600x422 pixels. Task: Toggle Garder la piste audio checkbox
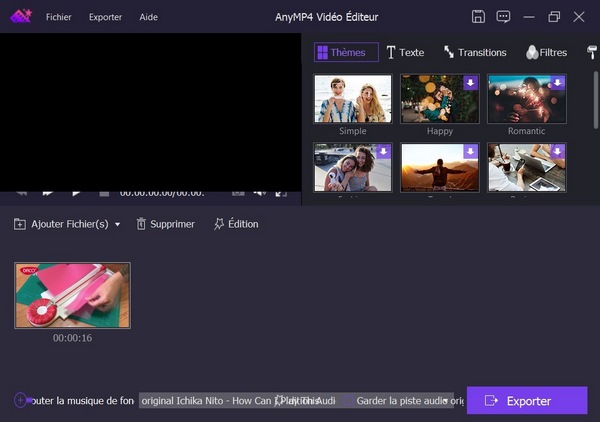[348, 401]
